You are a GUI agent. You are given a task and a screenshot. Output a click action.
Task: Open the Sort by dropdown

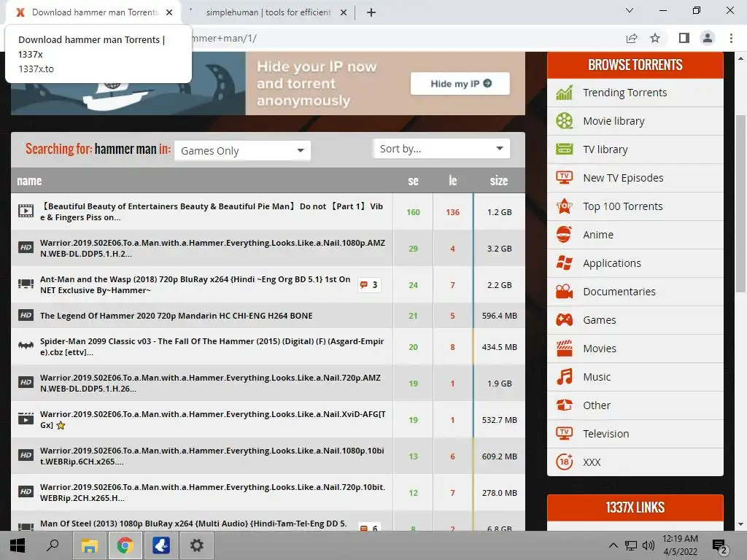pyautogui.click(x=441, y=149)
